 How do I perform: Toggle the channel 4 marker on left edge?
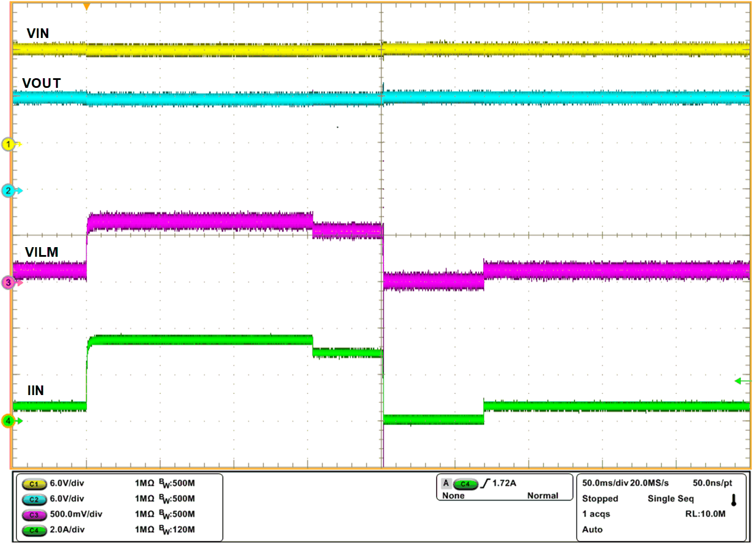[x=7, y=419]
